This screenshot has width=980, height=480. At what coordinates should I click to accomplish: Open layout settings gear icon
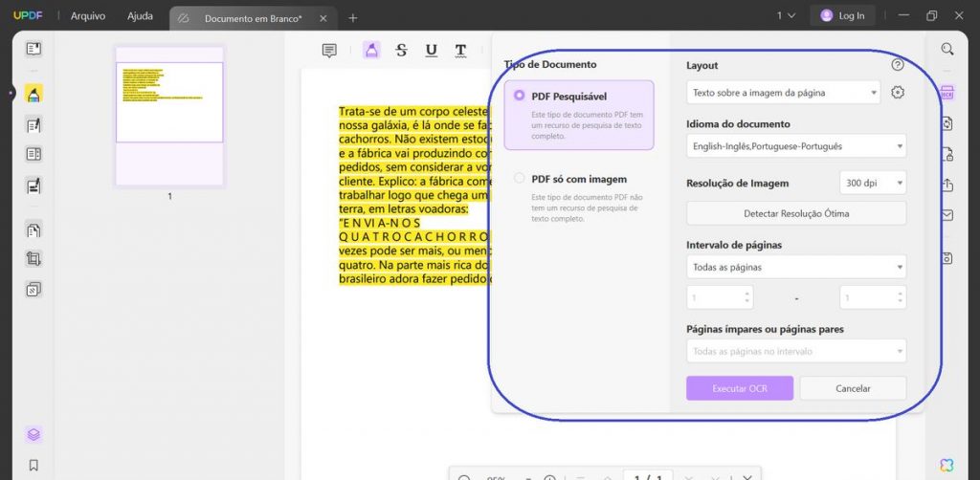tap(898, 93)
